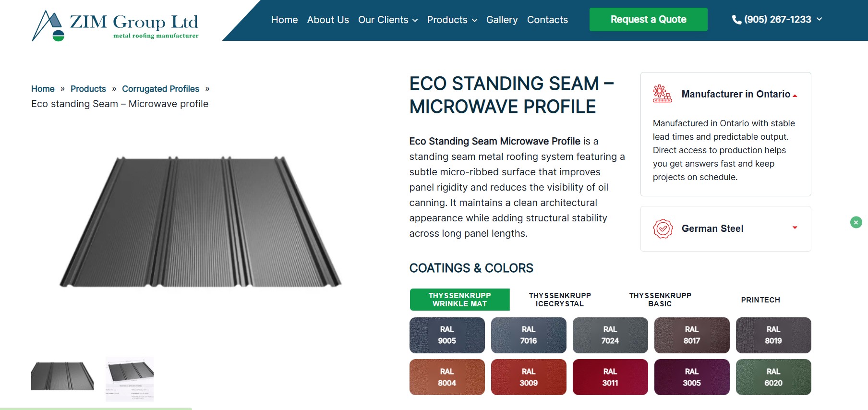Screen dimensions: 868x410
Task: Open the Our Clients dropdown menu
Action: tap(387, 20)
